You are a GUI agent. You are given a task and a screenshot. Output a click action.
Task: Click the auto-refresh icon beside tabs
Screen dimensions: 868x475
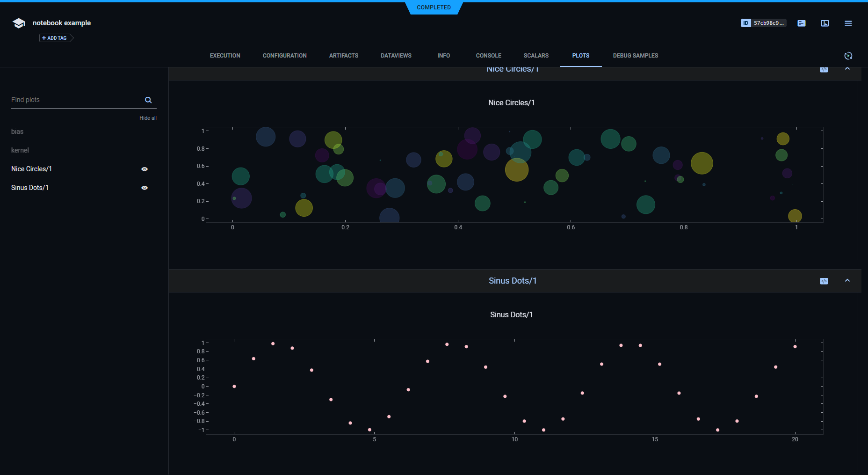(x=848, y=56)
